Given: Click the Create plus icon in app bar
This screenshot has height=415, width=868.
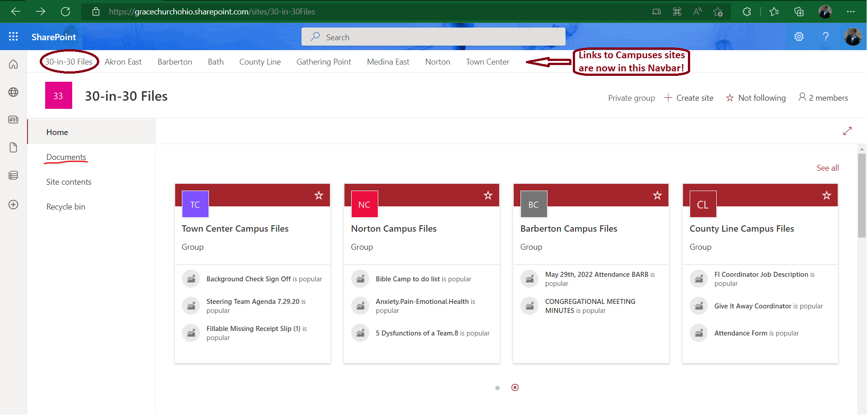Looking at the screenshot, I should click(14, 205).
